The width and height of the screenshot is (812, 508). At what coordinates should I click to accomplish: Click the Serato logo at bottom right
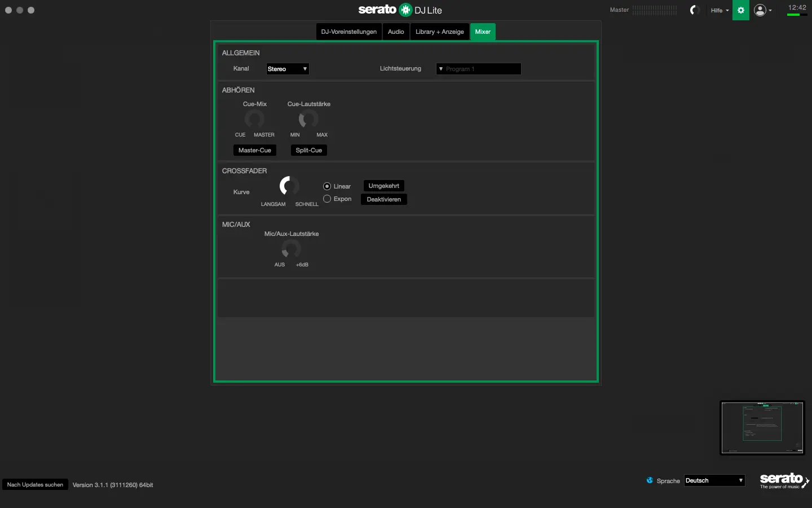click(x=783, y=480)
